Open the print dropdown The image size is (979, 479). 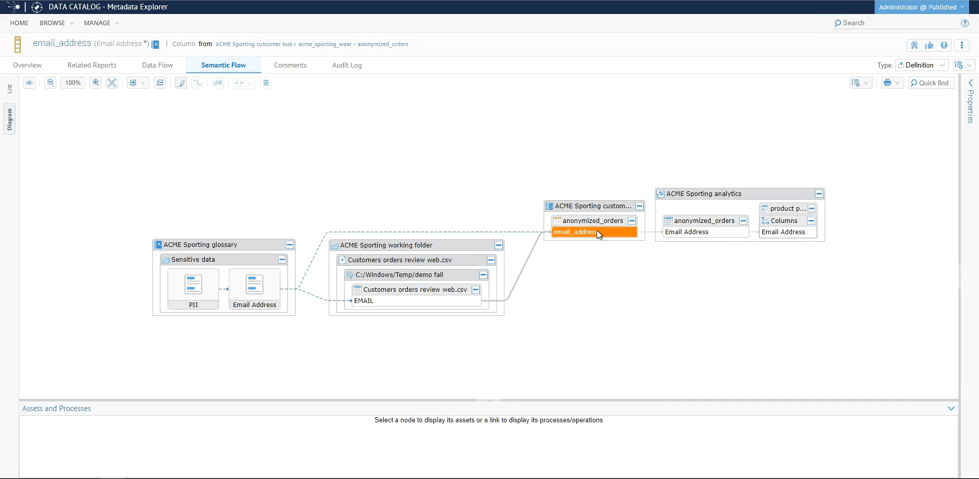pyautogui.click(x=892, y=82)
